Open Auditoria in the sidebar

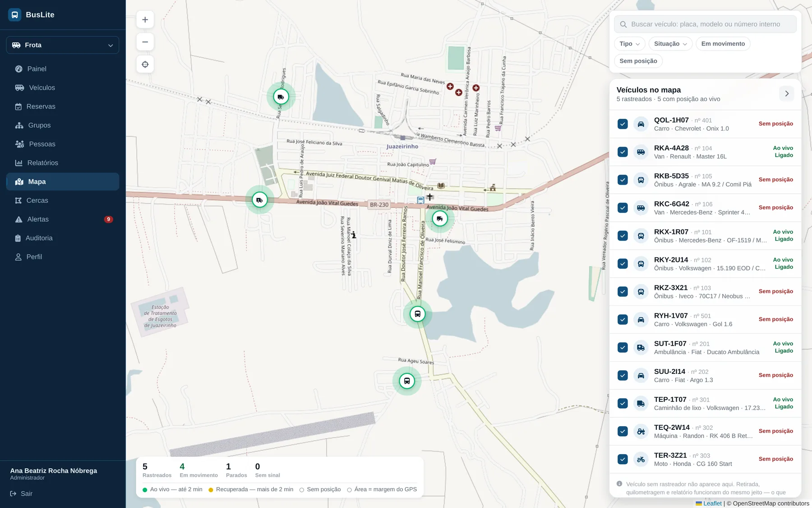(63, 238)
